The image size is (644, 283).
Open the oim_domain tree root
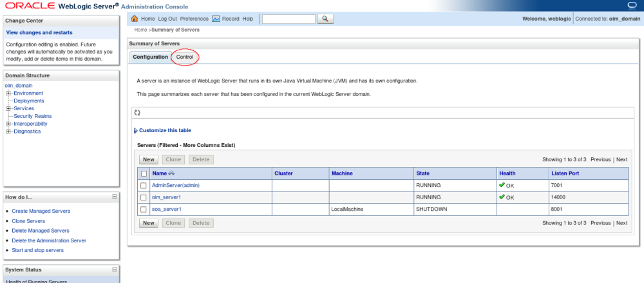[x=19, y=86]
